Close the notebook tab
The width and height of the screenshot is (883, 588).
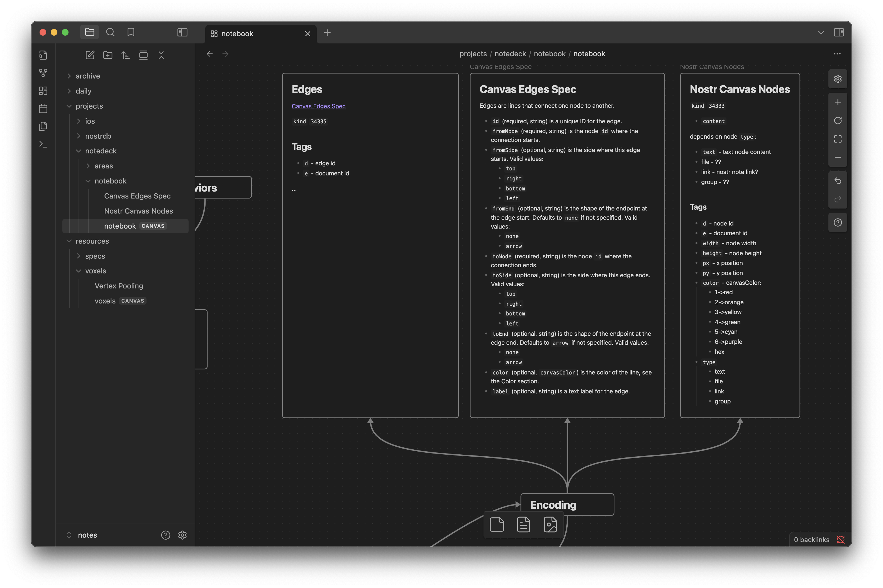[x=308, y=34]
